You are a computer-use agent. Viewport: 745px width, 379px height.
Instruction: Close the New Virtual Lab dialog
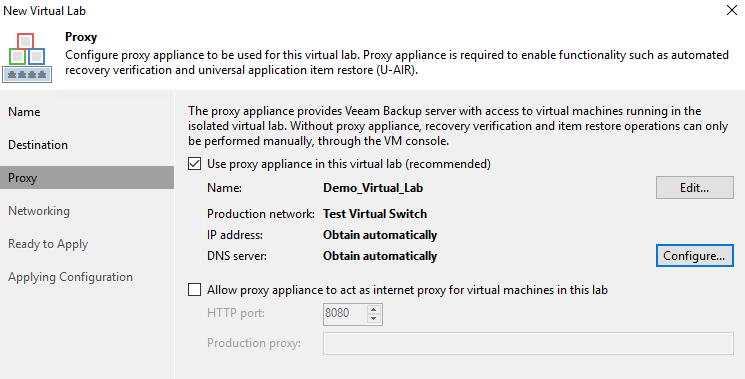(732, 10)
